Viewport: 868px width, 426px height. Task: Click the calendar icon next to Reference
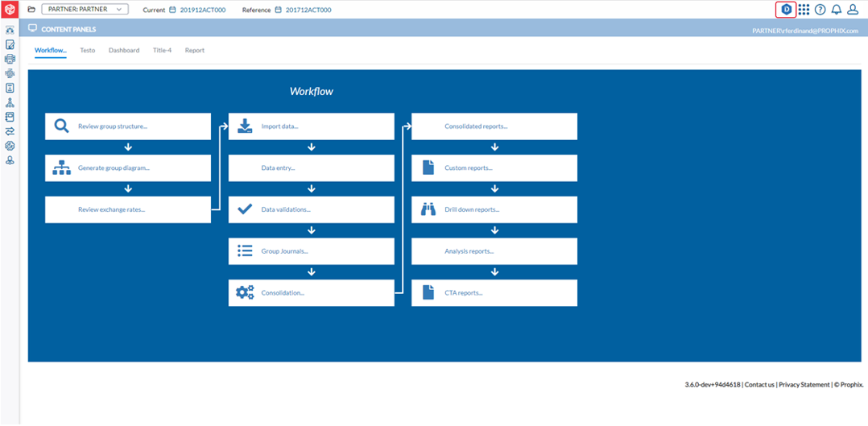pyautogui.click(x=279, y=10)
